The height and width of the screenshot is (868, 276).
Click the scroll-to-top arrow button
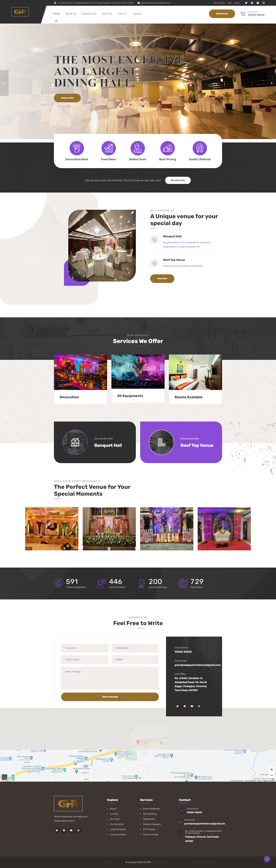[x=267, y=859]
